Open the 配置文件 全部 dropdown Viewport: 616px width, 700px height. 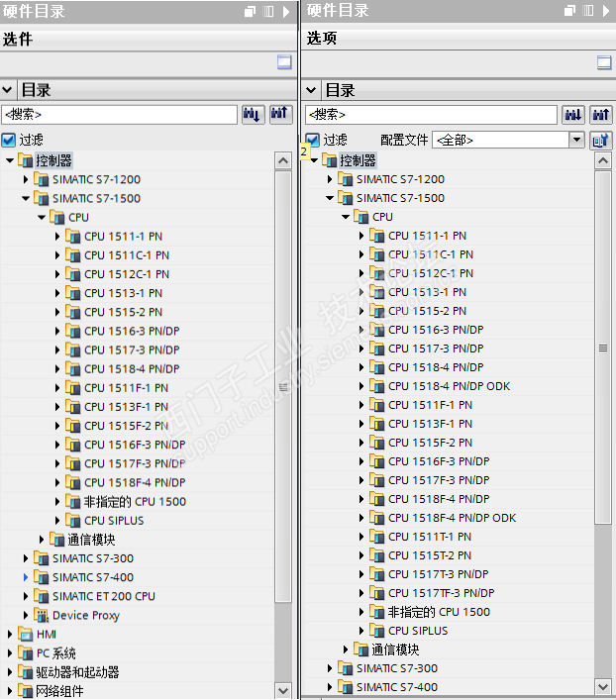(576, 141)
